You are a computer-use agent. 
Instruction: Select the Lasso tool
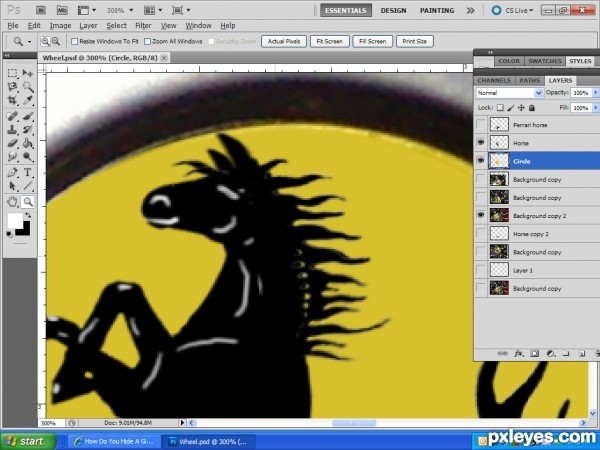pos(13,87)
